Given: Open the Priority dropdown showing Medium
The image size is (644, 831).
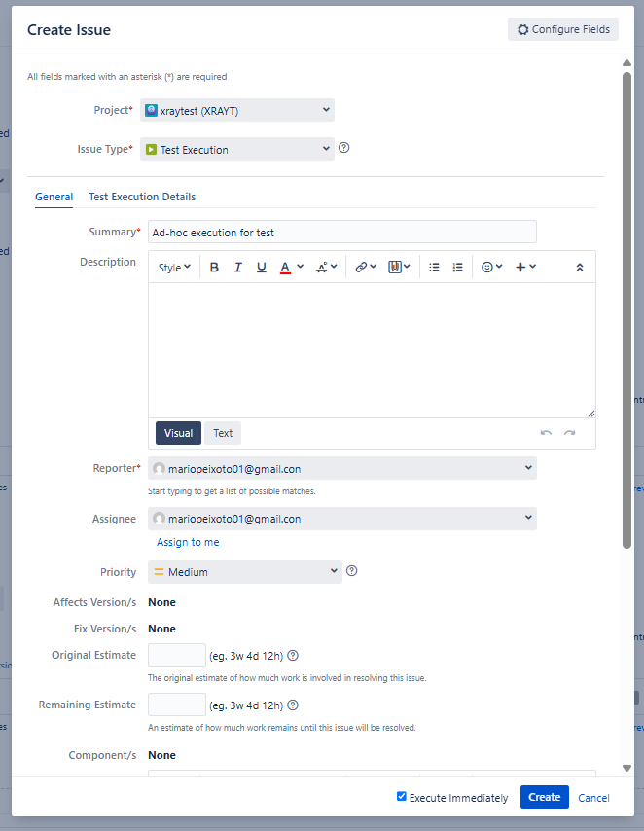Looking at the screenshot, I should 244,572.
